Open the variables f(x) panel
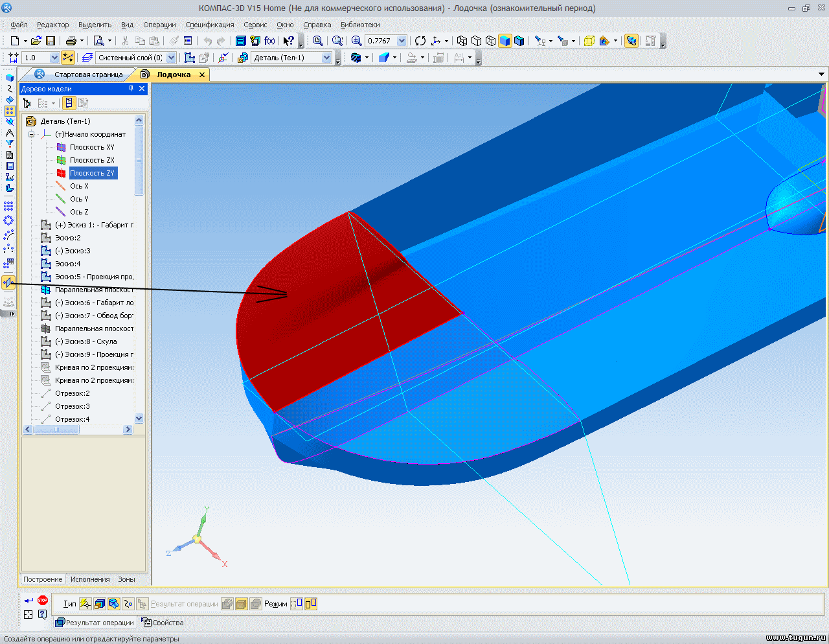829x644 pixels. tap(269, 41)
